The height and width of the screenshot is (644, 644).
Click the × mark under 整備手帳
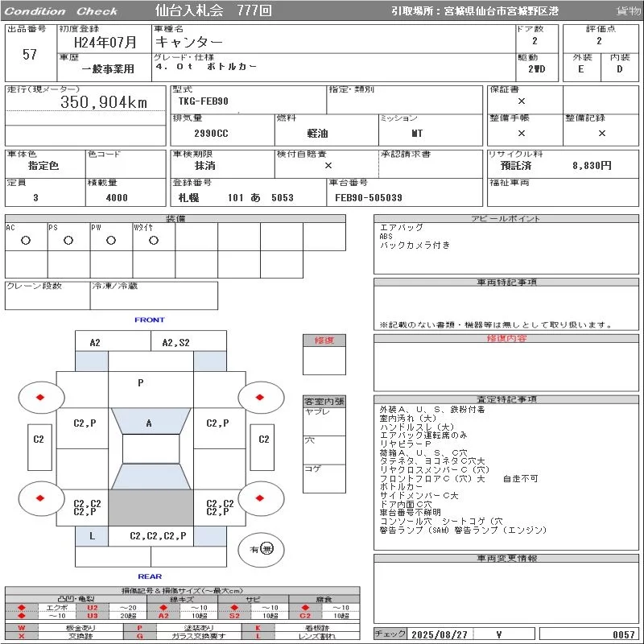point(522,134)
